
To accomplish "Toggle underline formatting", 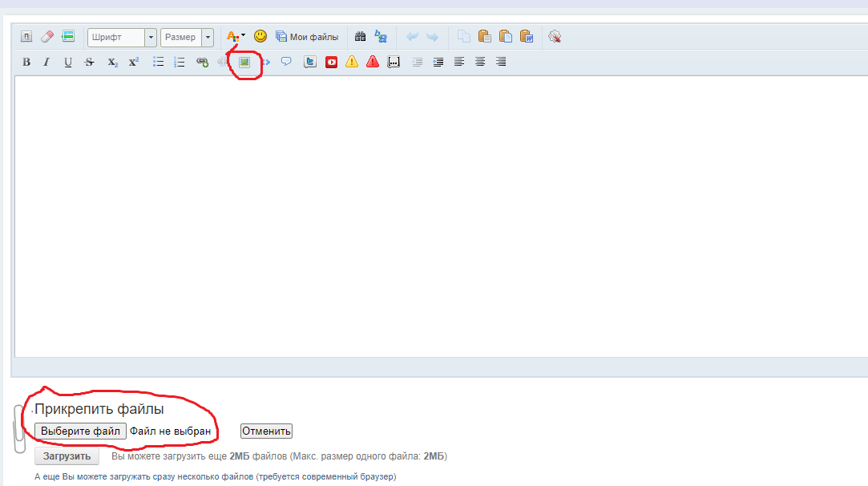I will coord(68,62).
